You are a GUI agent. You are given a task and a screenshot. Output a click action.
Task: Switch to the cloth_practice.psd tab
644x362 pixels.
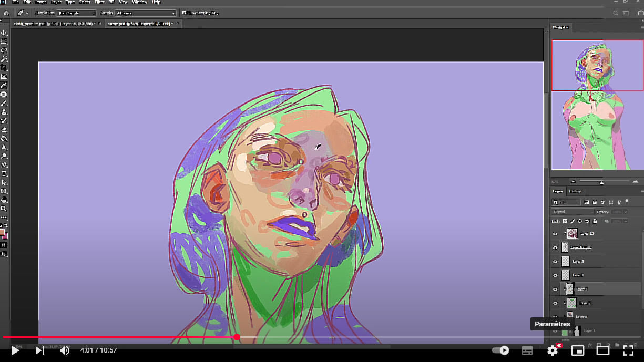click(55, 24)
